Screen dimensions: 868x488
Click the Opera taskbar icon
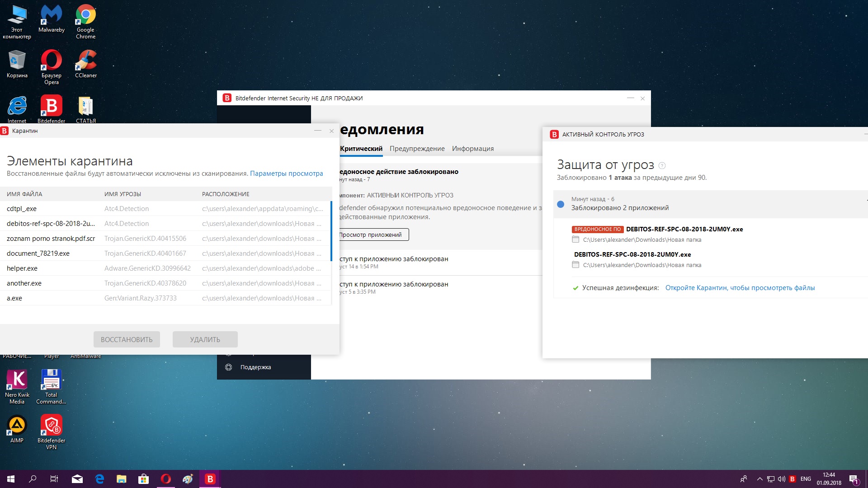(165, 479)
